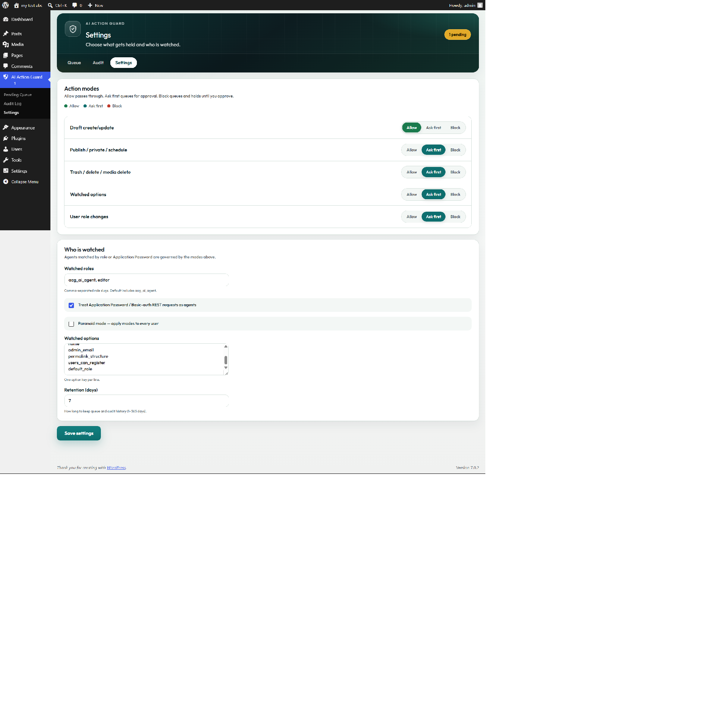The image size is (728, 711).
Task: Open the site home icon
Action: click(16, 5)
